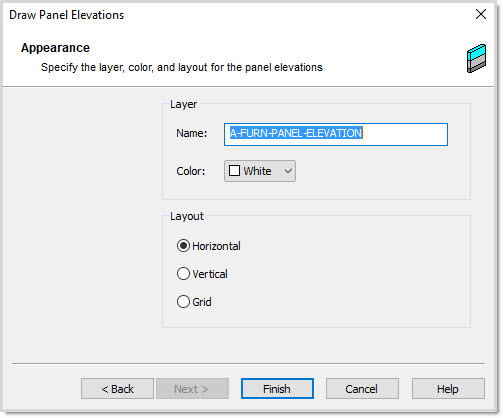This screenshot has width=503, height=418.
Task: Click the Layer group box title
Action: (x=184, y=104)
